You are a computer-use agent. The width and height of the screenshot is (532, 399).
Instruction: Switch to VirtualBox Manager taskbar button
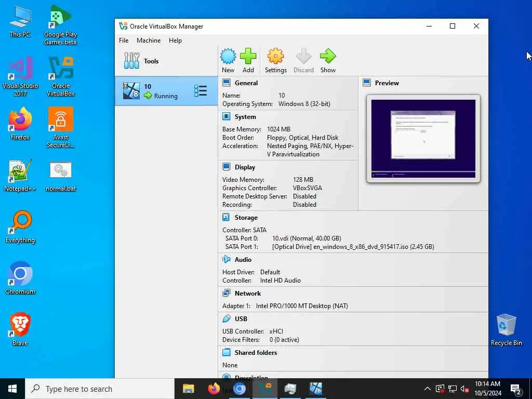point(264,389)
